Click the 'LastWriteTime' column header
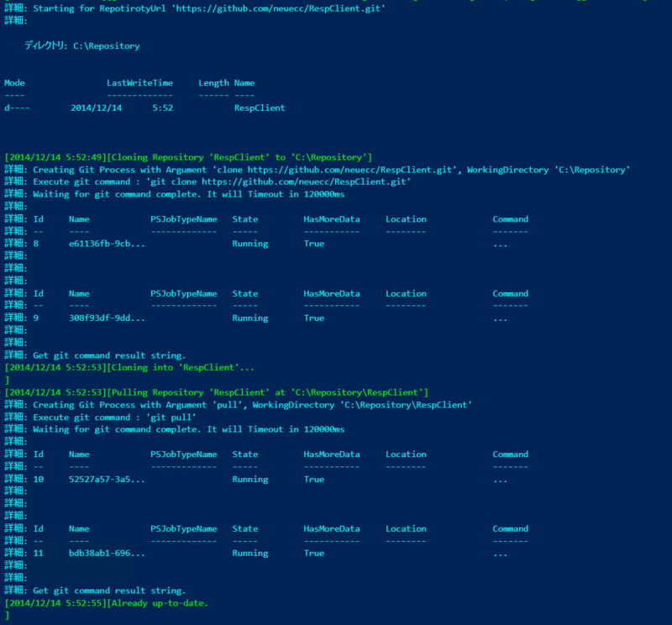672x625 pixels. click(139, 82)
